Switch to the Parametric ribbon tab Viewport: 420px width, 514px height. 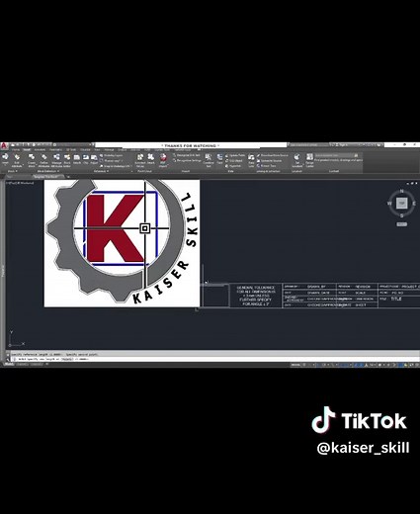point(55,150)
